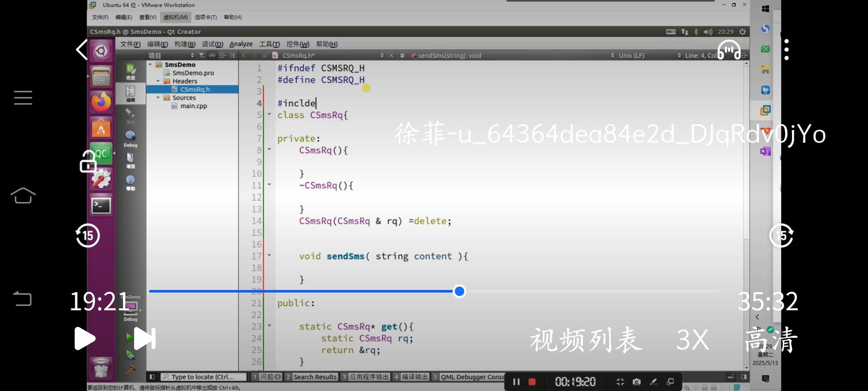Viewport: 868px width, 391px height.
Task: Switch the 高清 video quality setting
Action: [x=771, y=340]
